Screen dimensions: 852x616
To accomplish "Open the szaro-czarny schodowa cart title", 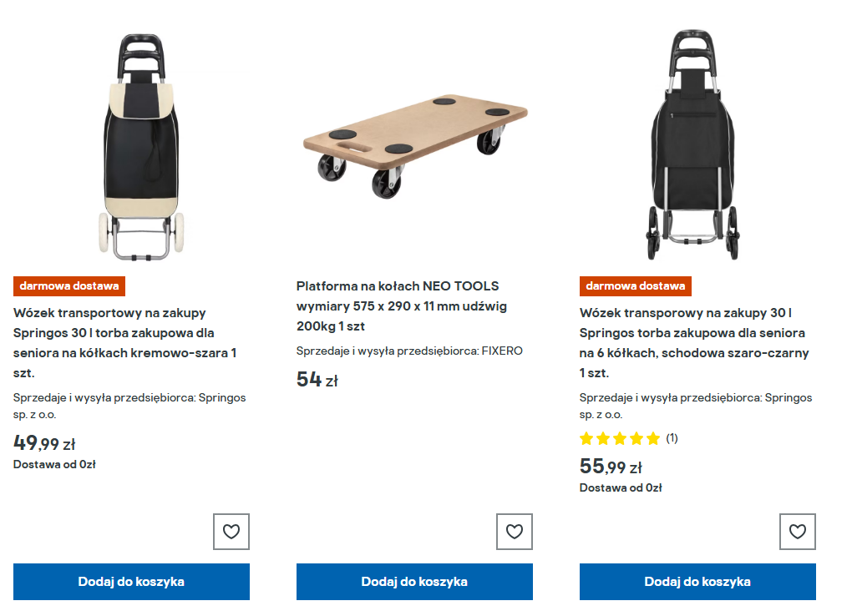I will pos(694,343).
